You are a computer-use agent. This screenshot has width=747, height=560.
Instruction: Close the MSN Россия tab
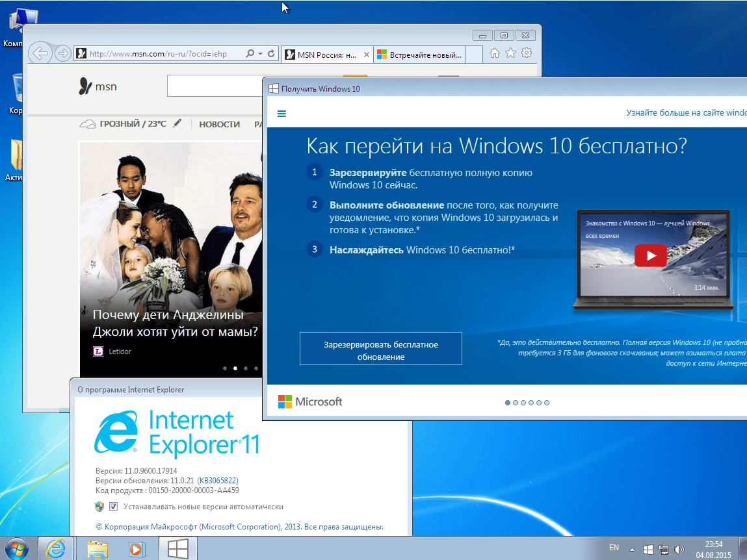(x=367, y=55)
